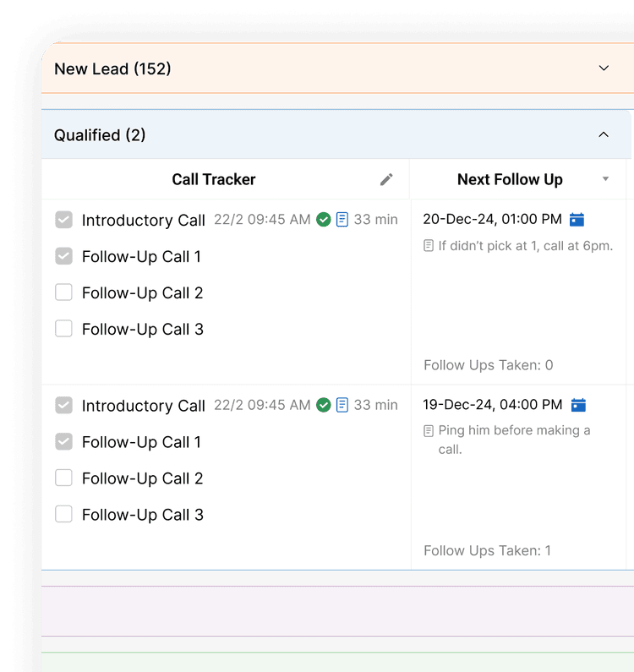Check second lead's Follow-Up Call 2 checkbox

(63, 478)
